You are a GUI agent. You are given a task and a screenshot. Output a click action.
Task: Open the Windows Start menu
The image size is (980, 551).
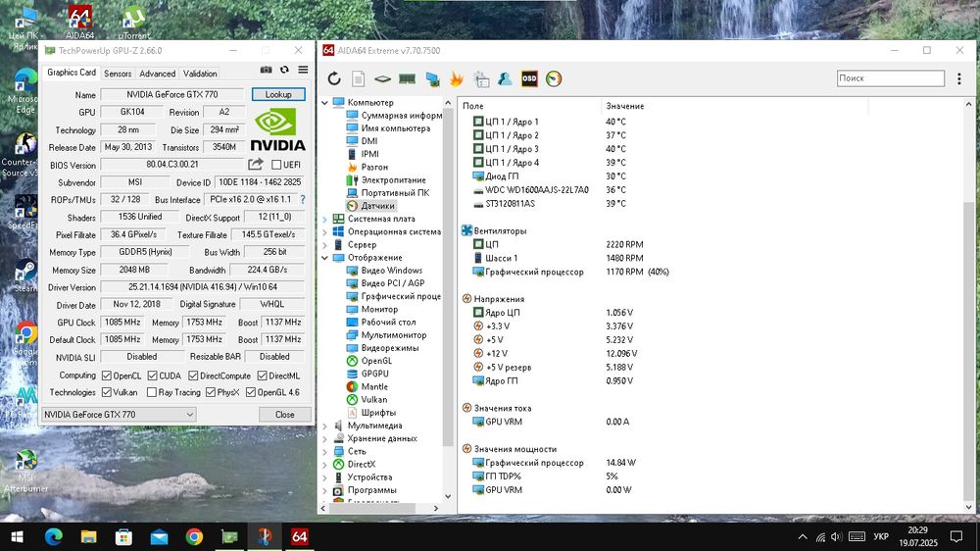click(x=17, y=536)
